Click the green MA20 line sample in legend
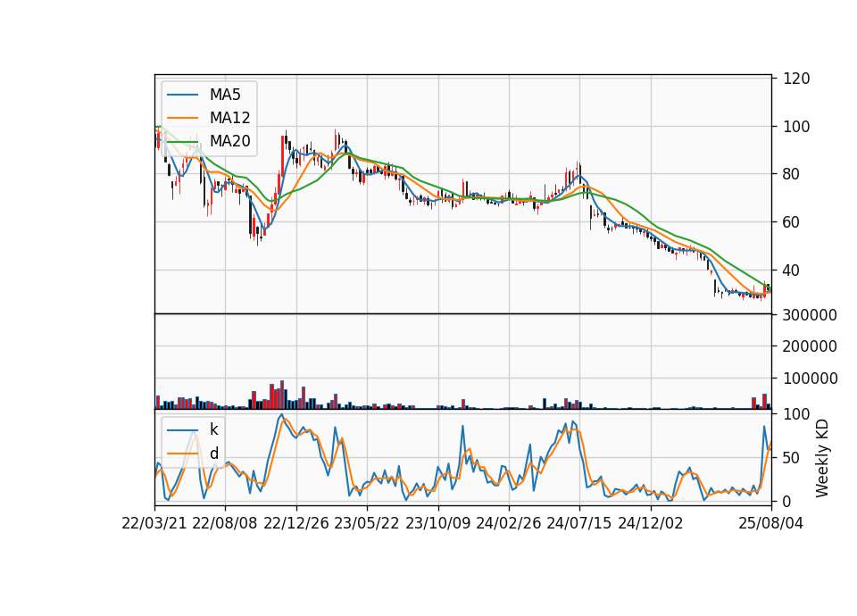The width and height of the screenshot is (857, 616). pyautogui.click(x=182, y=141)
